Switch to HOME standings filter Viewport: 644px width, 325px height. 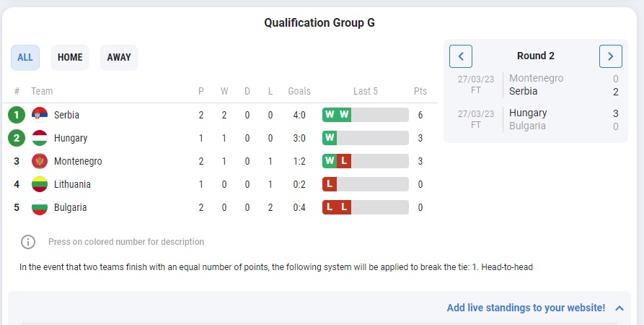70,58
